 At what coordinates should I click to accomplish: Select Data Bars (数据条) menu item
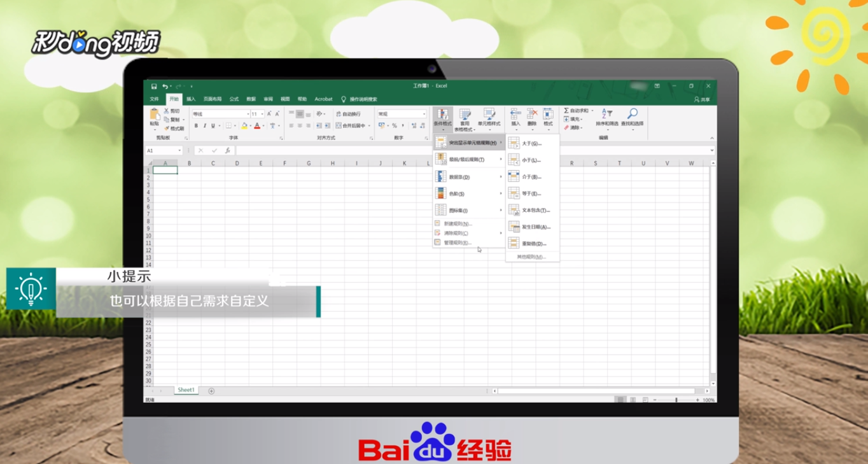(468, 177)
